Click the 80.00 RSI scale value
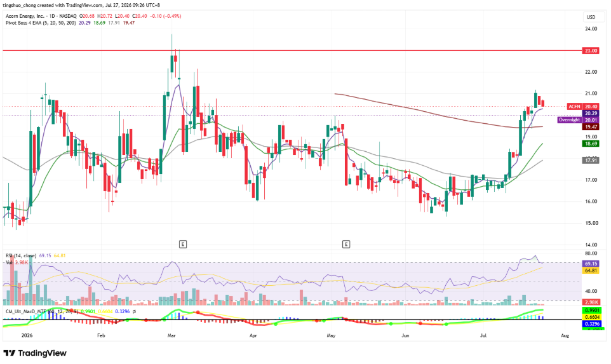The height and width of the screenshot is (364, 611). pyautogui.click(x=591, y=253)
